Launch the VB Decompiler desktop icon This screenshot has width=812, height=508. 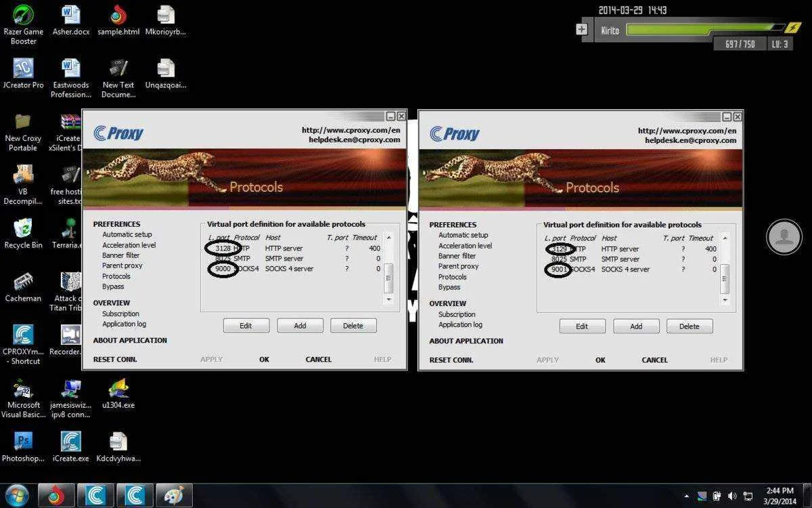pyautogui.click(x=23, y=185)
